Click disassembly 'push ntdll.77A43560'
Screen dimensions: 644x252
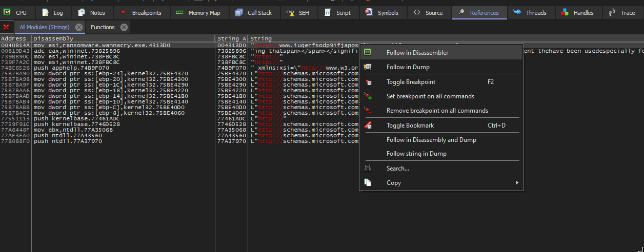(x=68, y=135)
